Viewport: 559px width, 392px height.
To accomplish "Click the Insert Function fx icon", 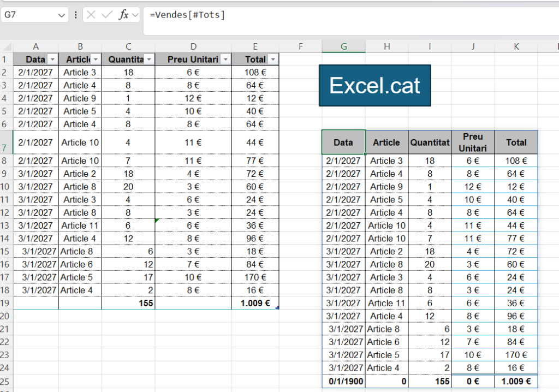I will click(x=123, y=15).
